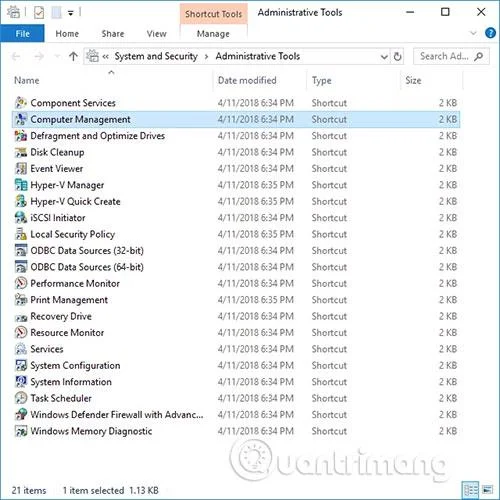
Task: Click the New folder quick access icon
Action: pyautogui.click(x=56, y=13)
